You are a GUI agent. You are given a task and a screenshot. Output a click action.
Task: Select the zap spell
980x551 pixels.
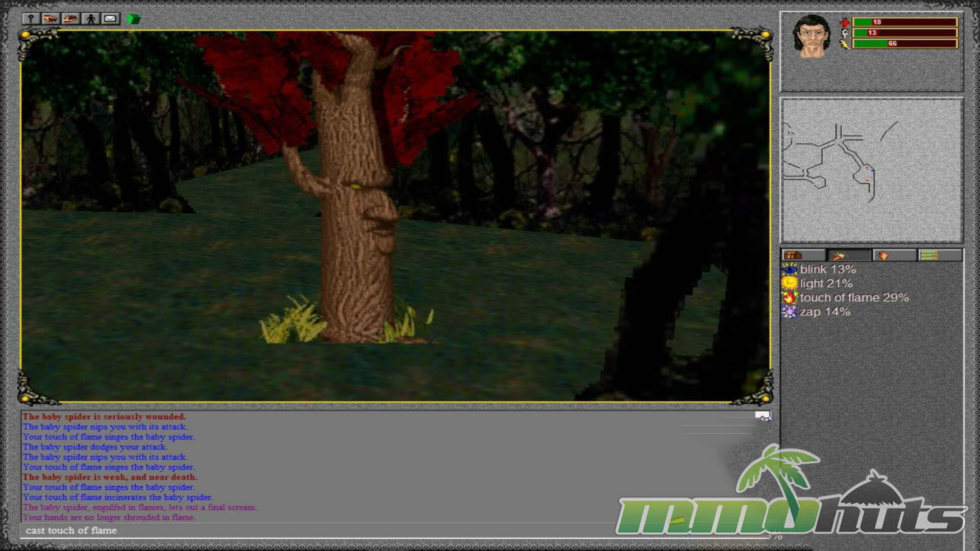(x=825, y=312)
